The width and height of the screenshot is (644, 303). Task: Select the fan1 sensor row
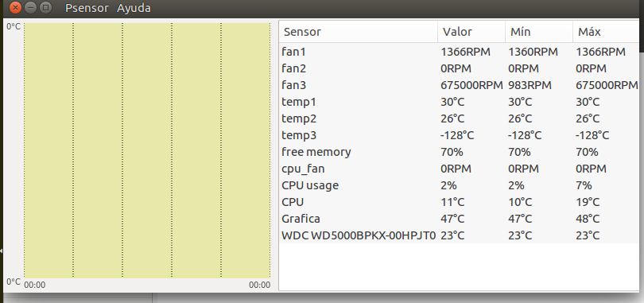pos(462,52)
